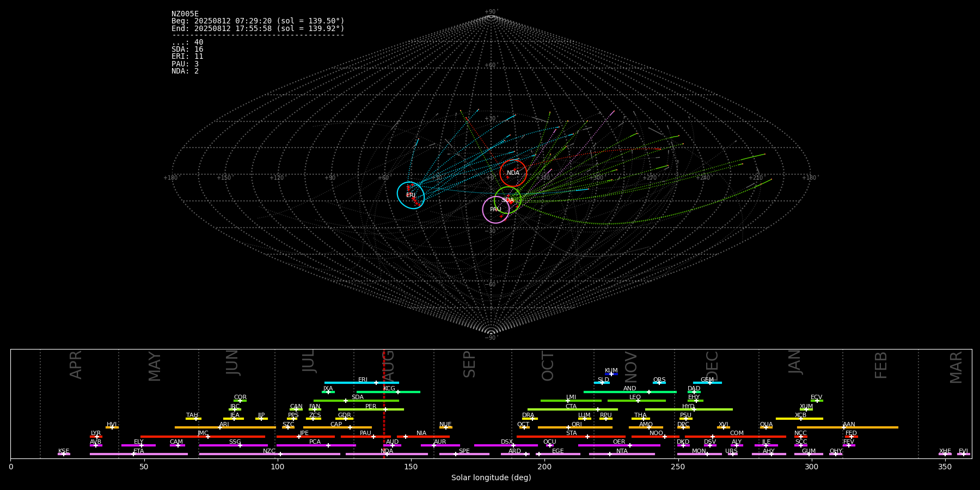The width and height of the screenshot is (980, 490).
Task: Click the red dashed current solar longitude line
Action: pos(384,403)
